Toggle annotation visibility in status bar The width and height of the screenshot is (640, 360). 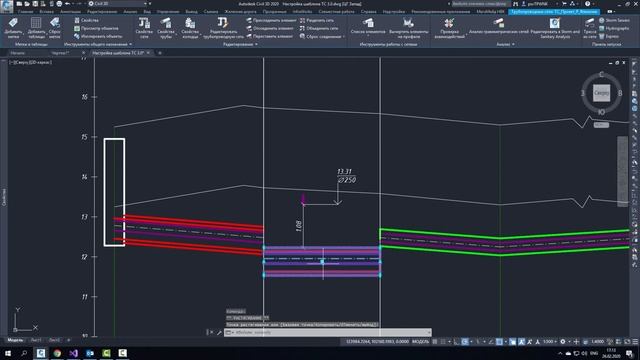pyautogui.click(x=521, y=342)
